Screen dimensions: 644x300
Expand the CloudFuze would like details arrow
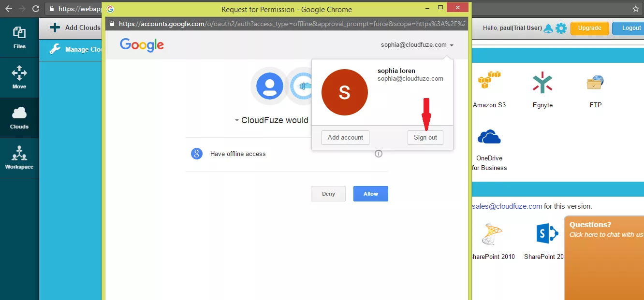pos(237,120)
